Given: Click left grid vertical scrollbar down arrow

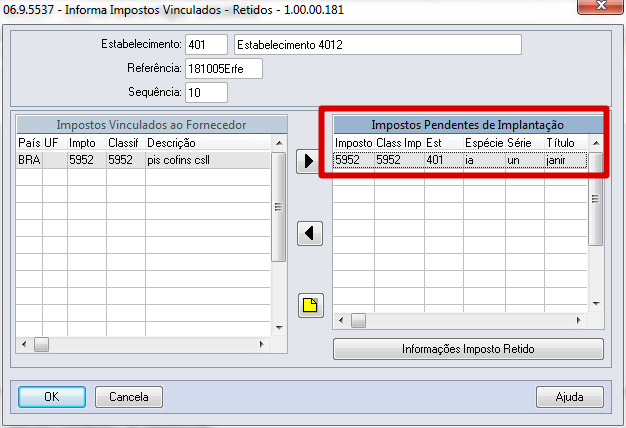Looking at the screenshot, I should (279, 328).
